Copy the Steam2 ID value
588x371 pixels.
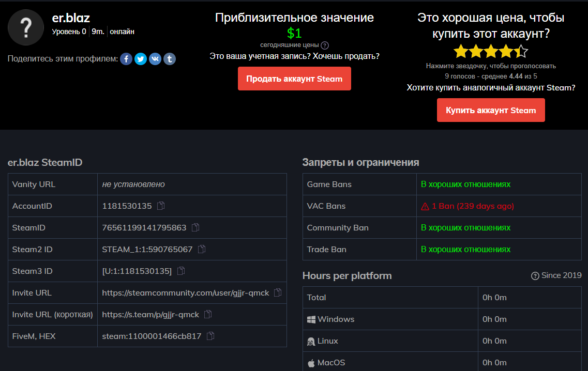202,249
